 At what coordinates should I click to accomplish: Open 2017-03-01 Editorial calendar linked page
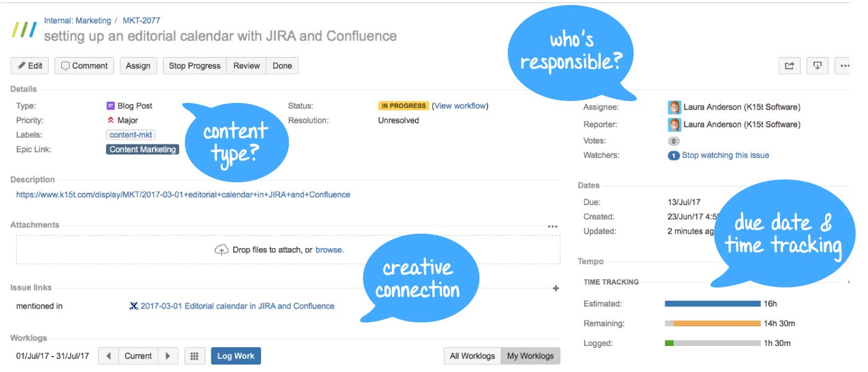(x=237, y=306)
